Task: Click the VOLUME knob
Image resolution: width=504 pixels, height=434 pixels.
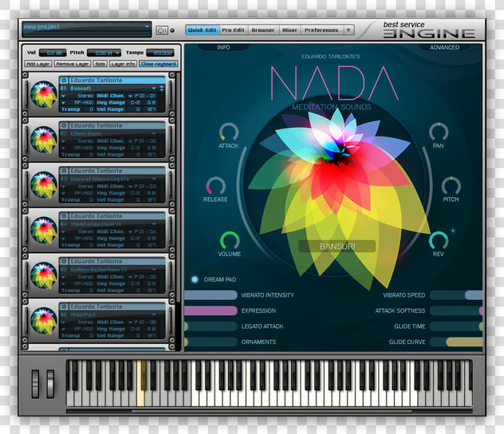Action: click(229, 240)
